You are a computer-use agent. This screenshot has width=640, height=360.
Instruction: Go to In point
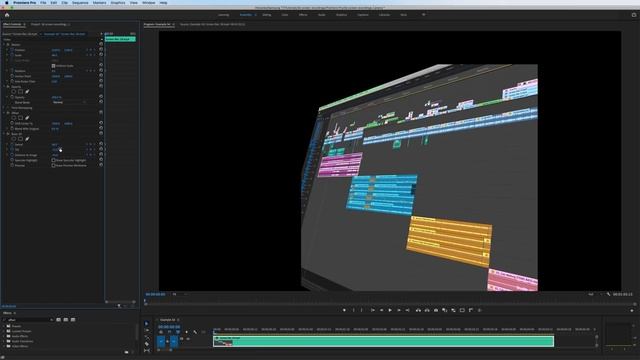coord(372,310)
